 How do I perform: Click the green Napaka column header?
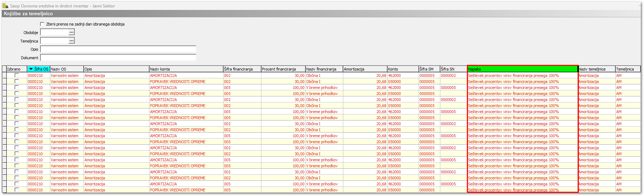(523, 69)
